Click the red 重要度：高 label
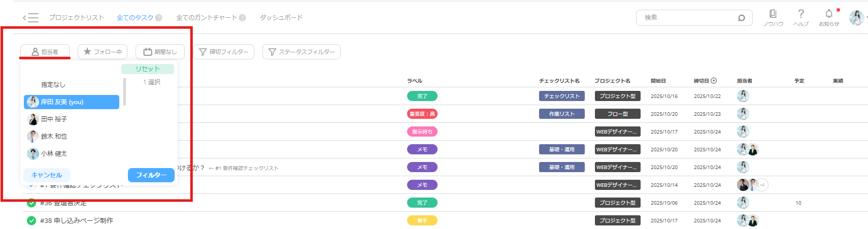The height and width of the screenshot is (229, 868). click(x=422, y=114)
